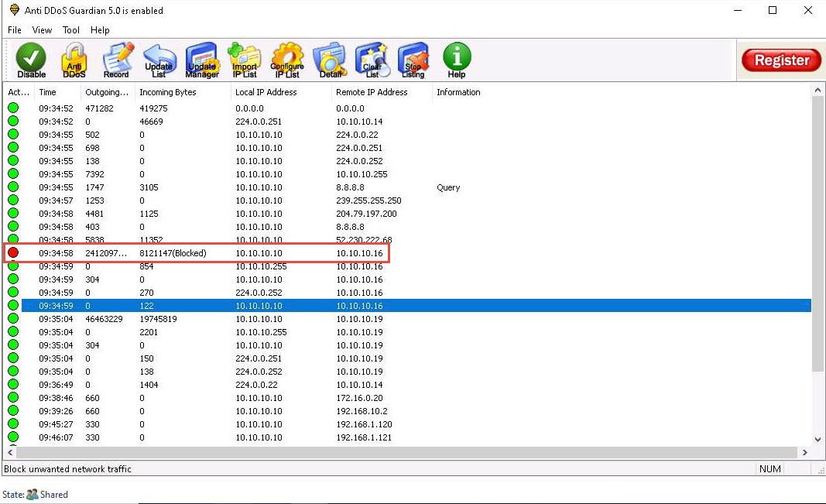This screenshot has height=504, width=826.
Task: Click the incoming bytes value 1404
Action: tap(149, 385)
